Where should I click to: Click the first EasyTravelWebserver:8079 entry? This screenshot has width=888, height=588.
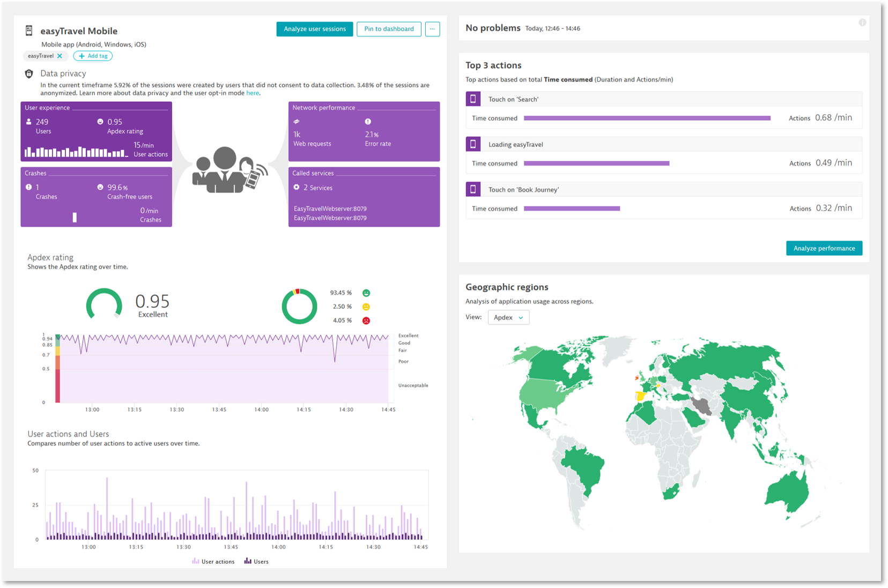click(x=330, y=209)
